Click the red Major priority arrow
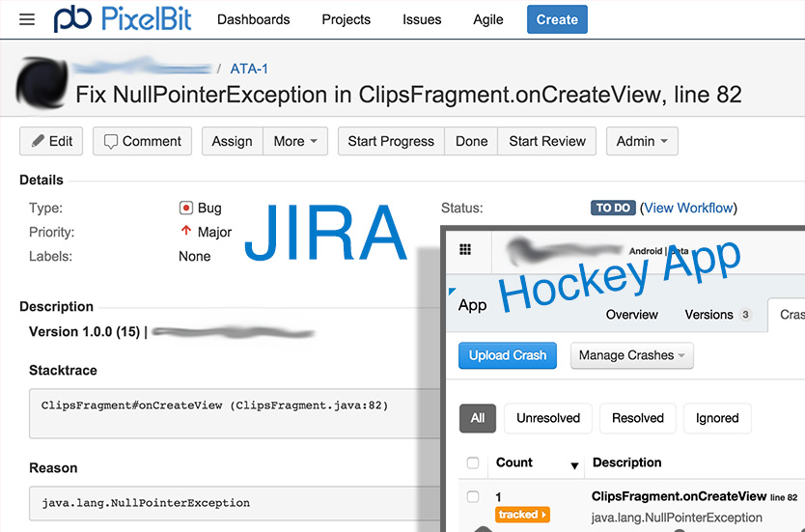Screen dimensions: 805x532 (186, 231)
